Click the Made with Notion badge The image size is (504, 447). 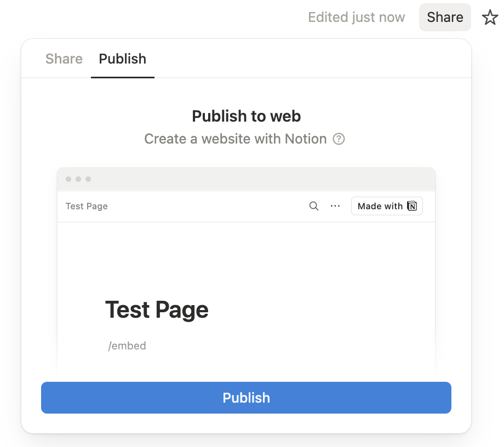pyautogui.click(x=387, y=206)
